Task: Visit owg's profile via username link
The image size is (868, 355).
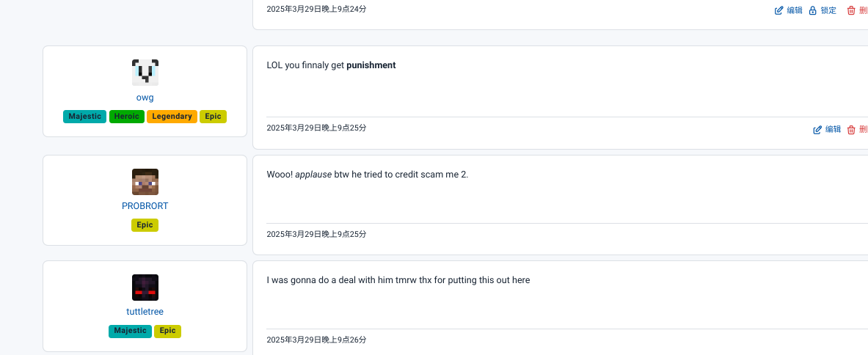Action: pos(145,98)
